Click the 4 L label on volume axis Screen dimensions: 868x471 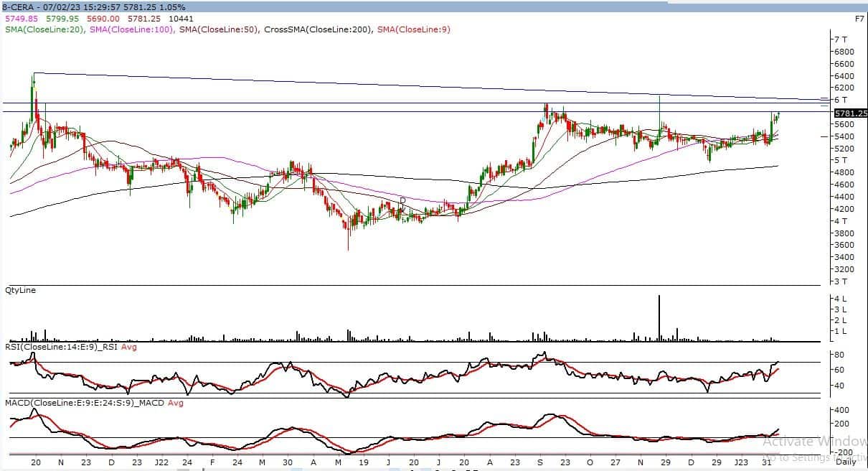pyautogui.click(x=841, y=298)
